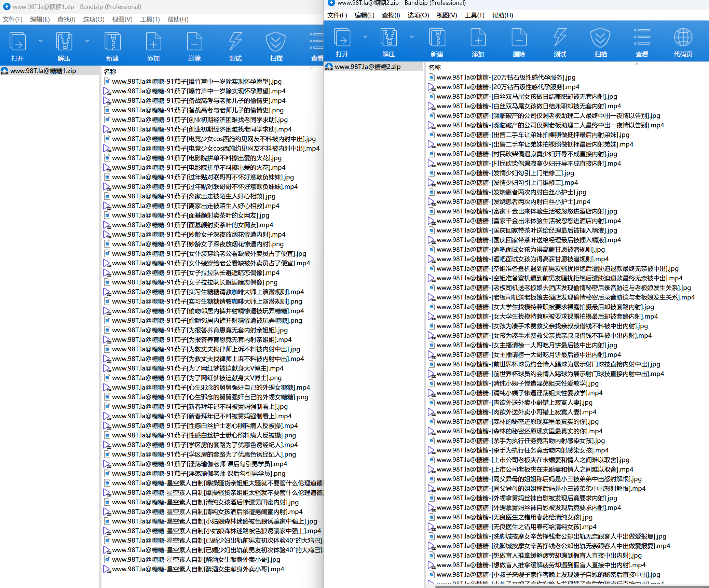Click 查看 icon in 糖糖2.zip window

642,37
